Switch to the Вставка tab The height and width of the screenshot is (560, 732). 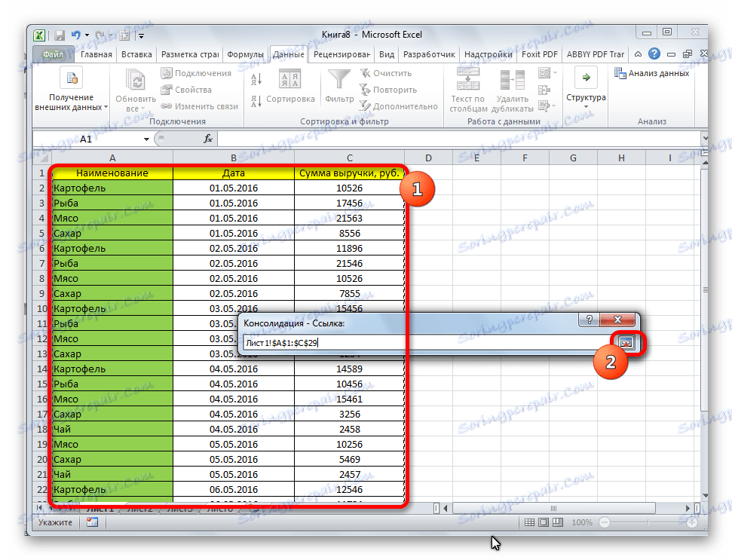[136, 54]
